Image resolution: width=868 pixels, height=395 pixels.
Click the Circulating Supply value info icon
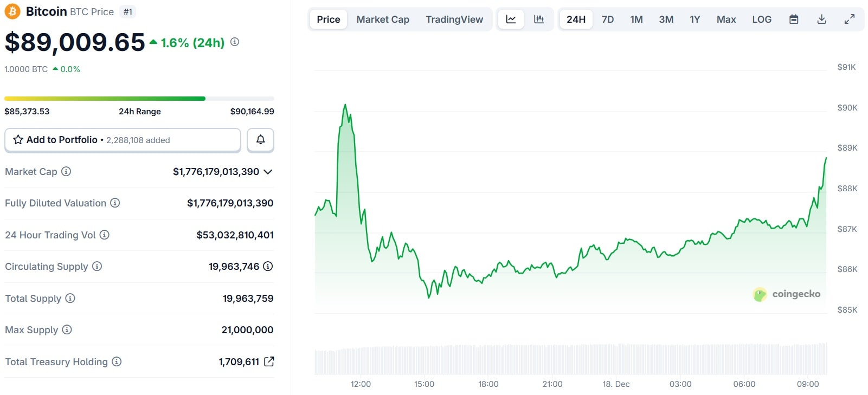[x=268, y=267]
